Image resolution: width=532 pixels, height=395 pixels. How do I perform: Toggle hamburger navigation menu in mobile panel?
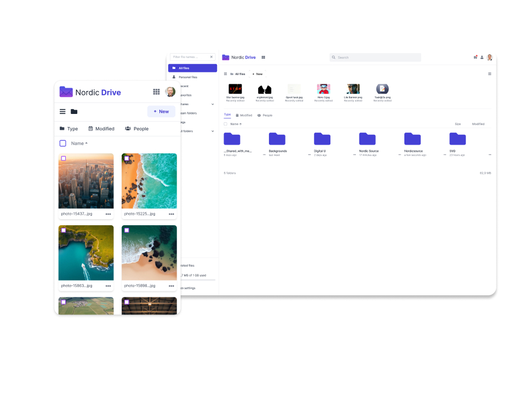62,112
